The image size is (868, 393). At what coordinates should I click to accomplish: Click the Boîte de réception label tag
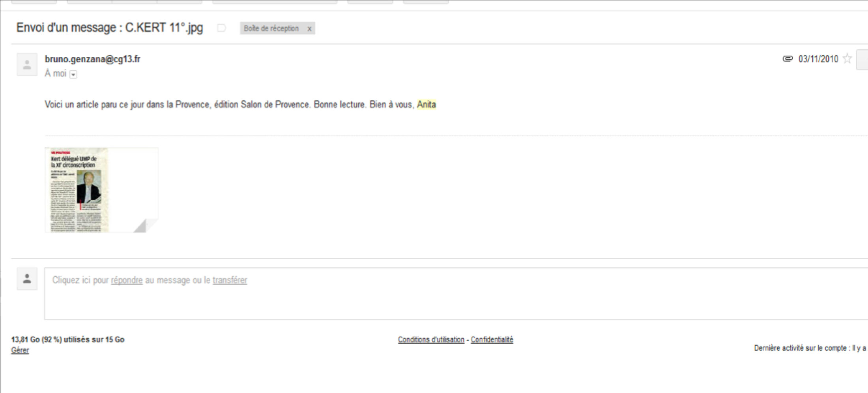pos(271,28)
